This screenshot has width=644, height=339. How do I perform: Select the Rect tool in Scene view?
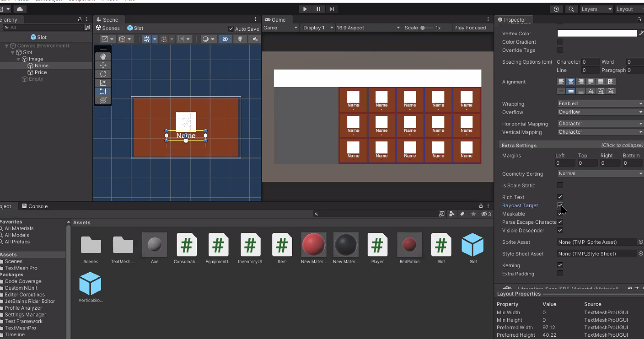pyautogui.click(x=103, y=91)
